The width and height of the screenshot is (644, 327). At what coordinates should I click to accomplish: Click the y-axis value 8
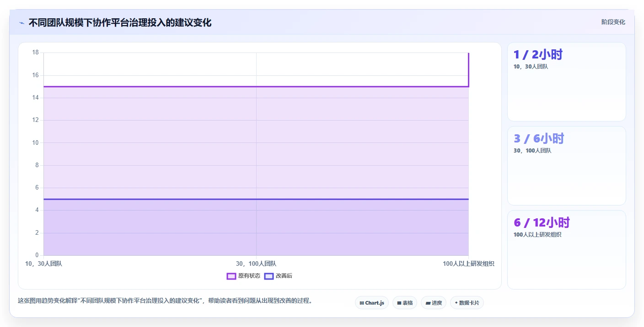(x=37, y=165)
